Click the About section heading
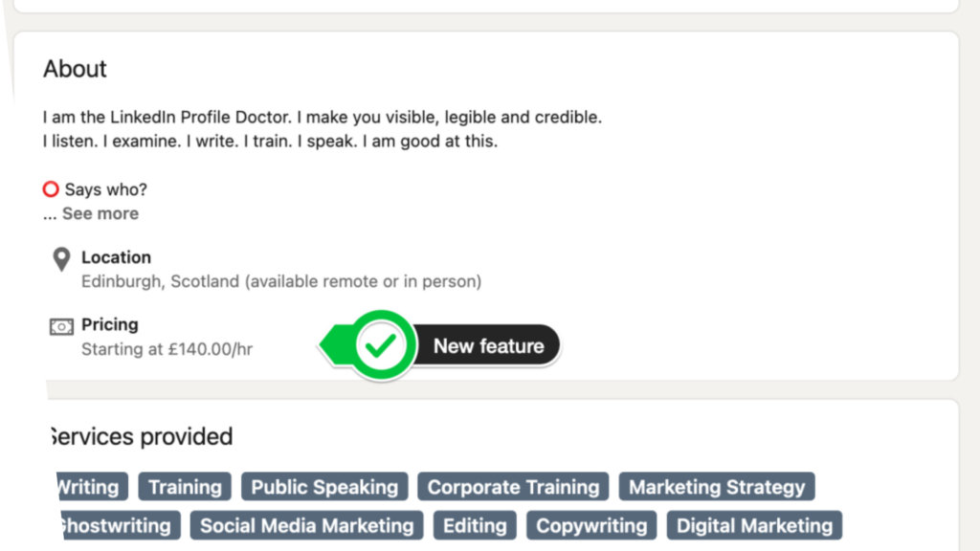Viewport: 980px width, 551px height. (x=75, y=69)
